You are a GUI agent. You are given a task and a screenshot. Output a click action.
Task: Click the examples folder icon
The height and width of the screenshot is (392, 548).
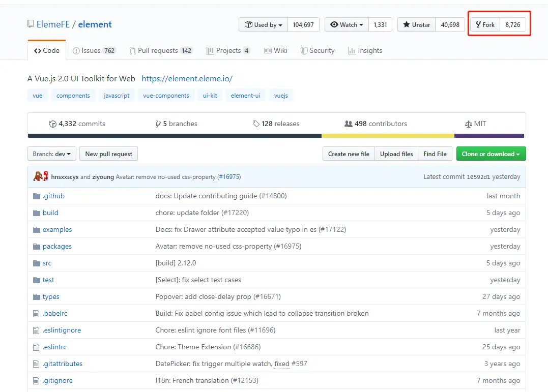36,229
